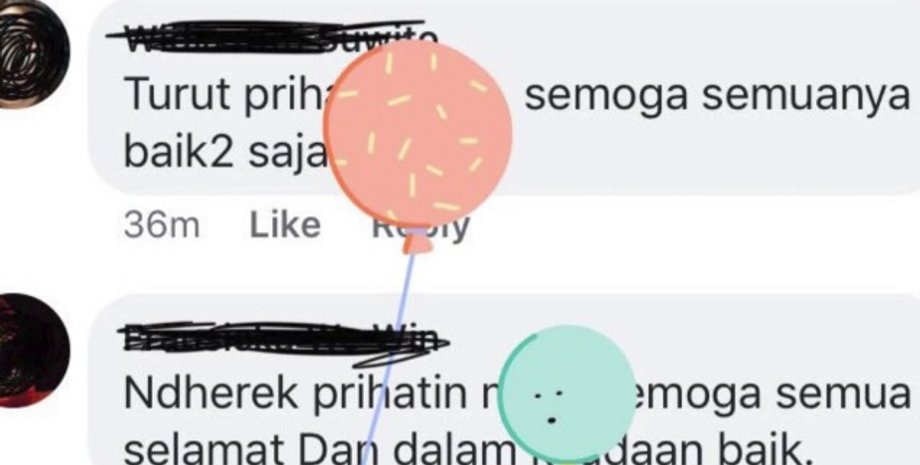Open the 36m timestamp link
The image size is (920, 465).
[161, 226]
